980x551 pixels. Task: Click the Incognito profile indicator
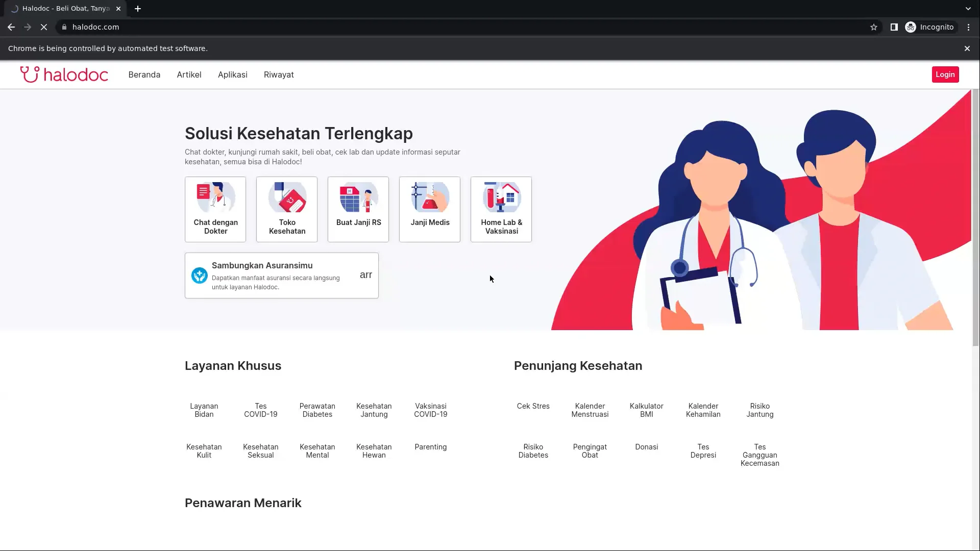[930, 27]
